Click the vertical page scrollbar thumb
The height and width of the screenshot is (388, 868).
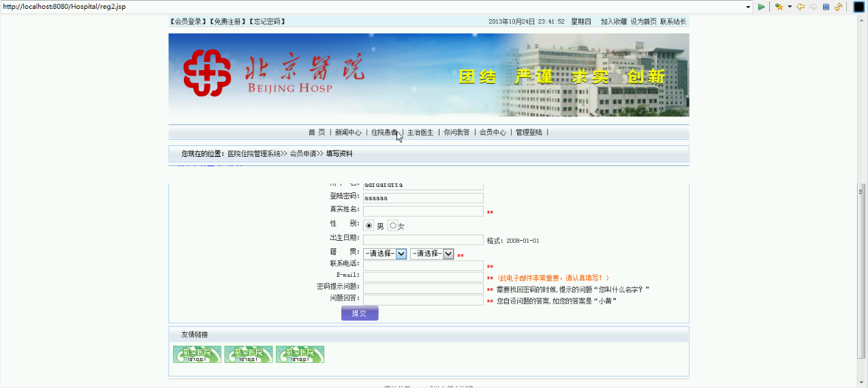tap(862, 271)
